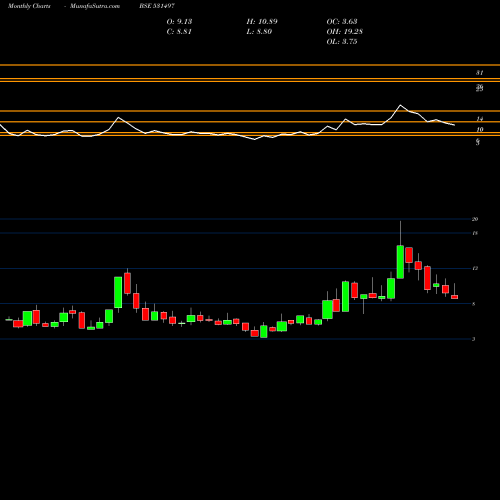Click the open value 'O: 9.13'
The height and width of the screenshot is (500, 500).
[179, 22]
